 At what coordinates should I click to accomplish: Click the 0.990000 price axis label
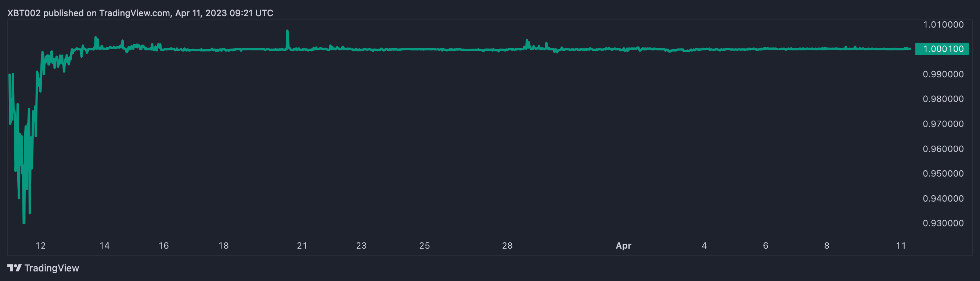point(944,74)
